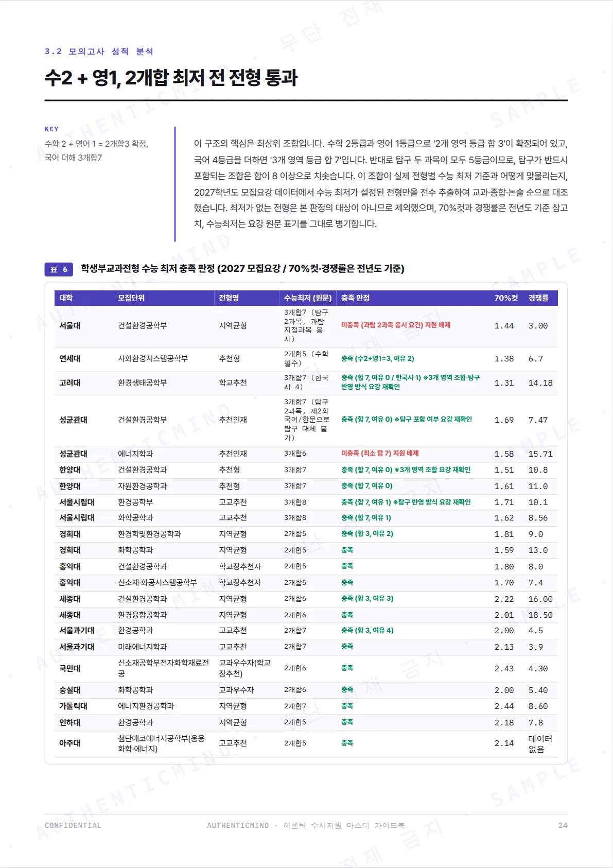This screenshot has height=868, width=613.
Task: Click the 모집단위 column header
Action: [131, 298]
